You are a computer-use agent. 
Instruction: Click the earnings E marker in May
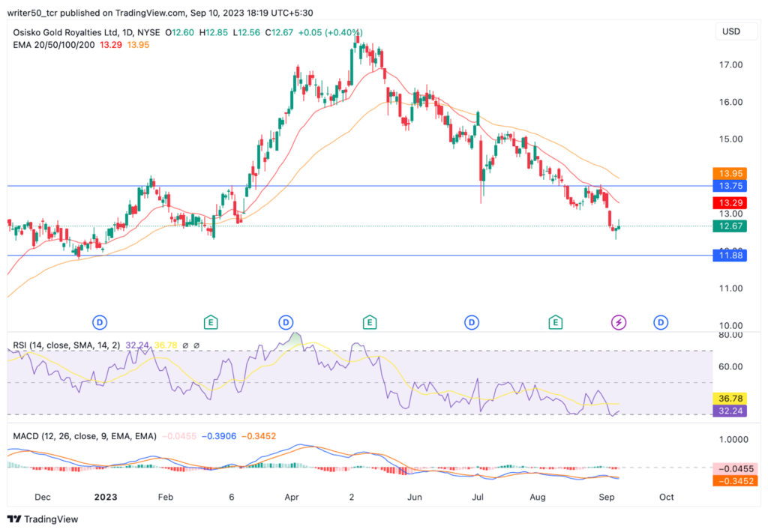[369, 322]
